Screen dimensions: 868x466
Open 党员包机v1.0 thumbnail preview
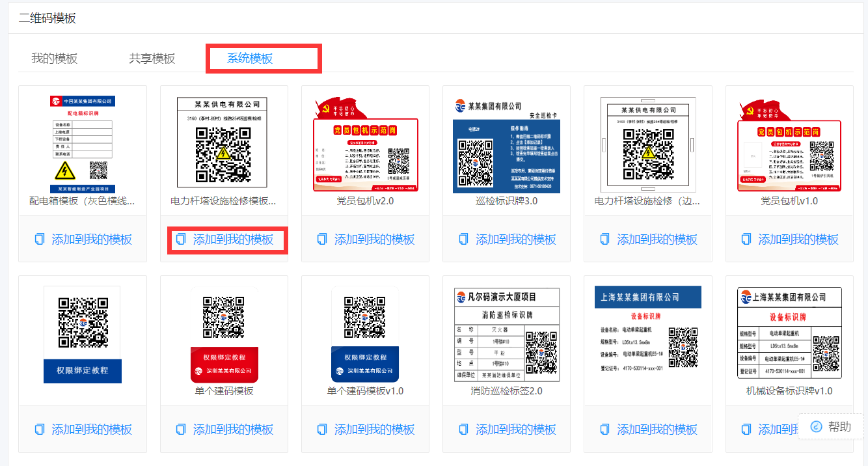(x=789, y=145)
